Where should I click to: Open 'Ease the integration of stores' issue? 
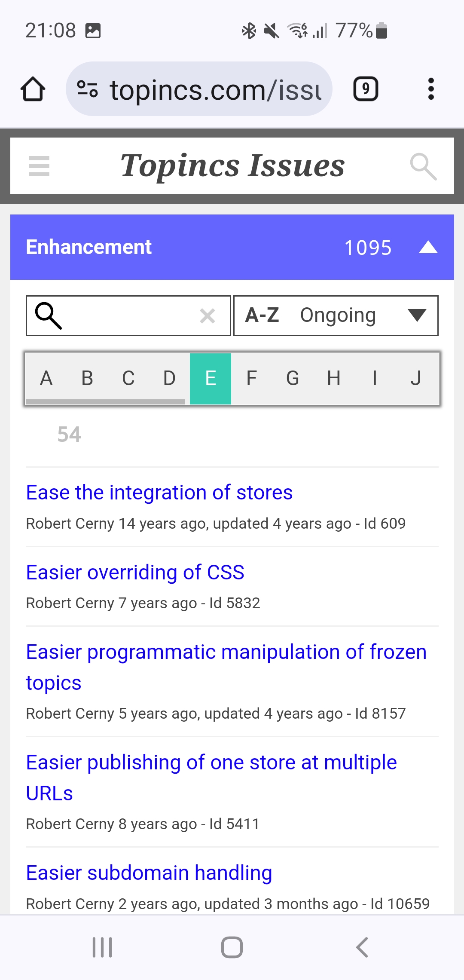(159, 493)
